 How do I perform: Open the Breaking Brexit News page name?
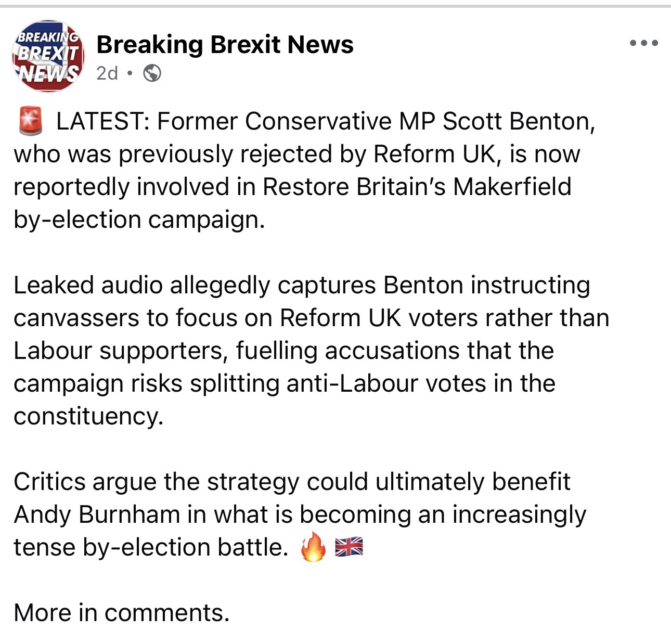(225, 45)
